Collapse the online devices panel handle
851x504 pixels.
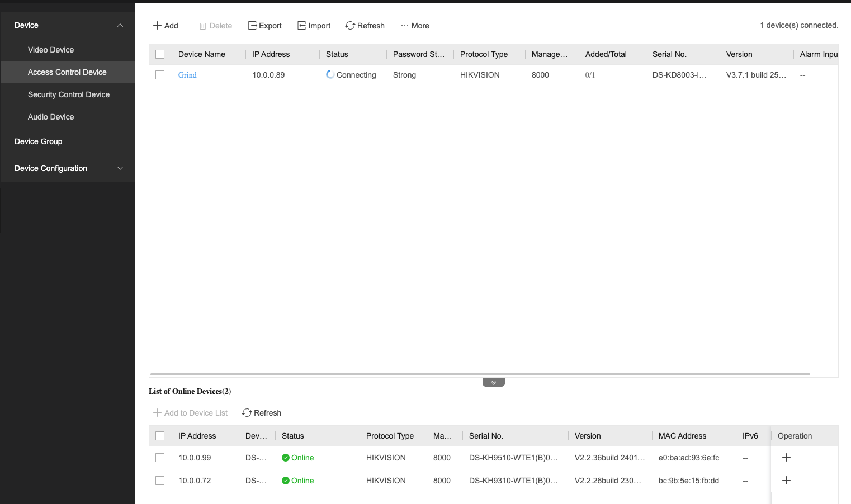[493, 383]
